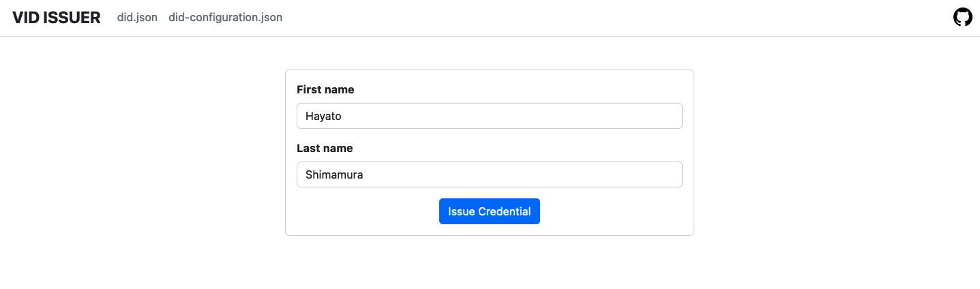Viewport: 980px width, 289px height.
Task: Click on the text "Hayato"
Action: (x=323, y=117)
